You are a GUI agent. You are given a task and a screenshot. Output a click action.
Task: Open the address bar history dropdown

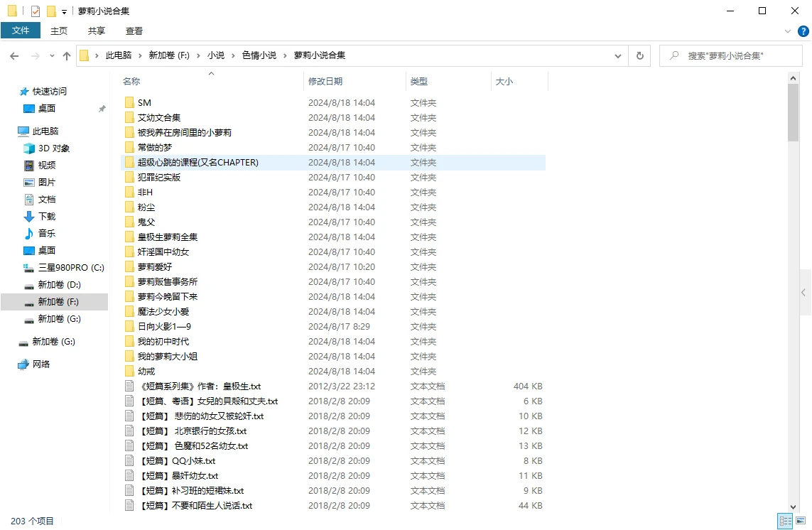click(x=617, y=55)
